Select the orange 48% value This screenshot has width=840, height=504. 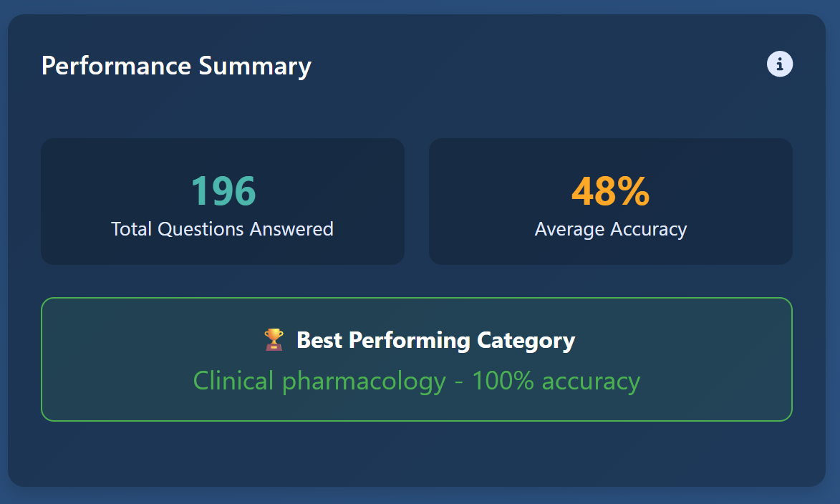click(610, 191)
